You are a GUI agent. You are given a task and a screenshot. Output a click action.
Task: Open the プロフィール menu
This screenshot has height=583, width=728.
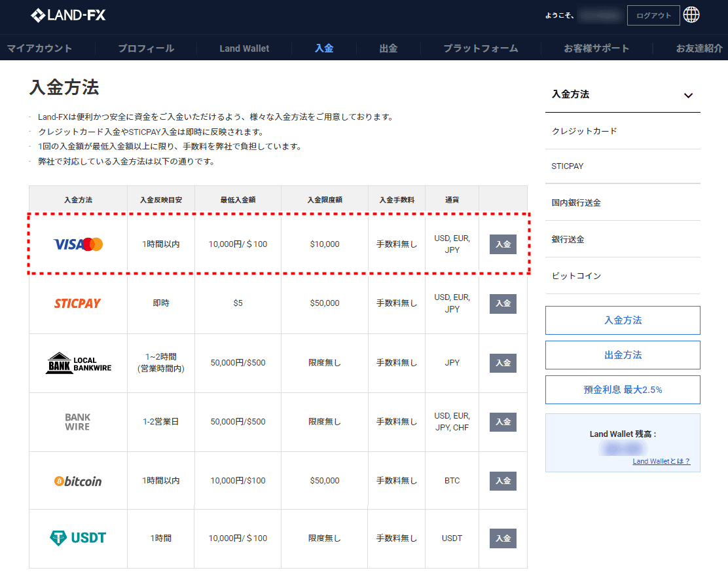pos(146,48)
